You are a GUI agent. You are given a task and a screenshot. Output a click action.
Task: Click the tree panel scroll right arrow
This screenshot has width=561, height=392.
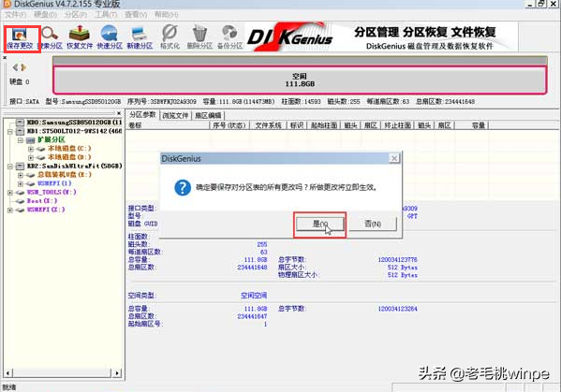coord(117,373)
